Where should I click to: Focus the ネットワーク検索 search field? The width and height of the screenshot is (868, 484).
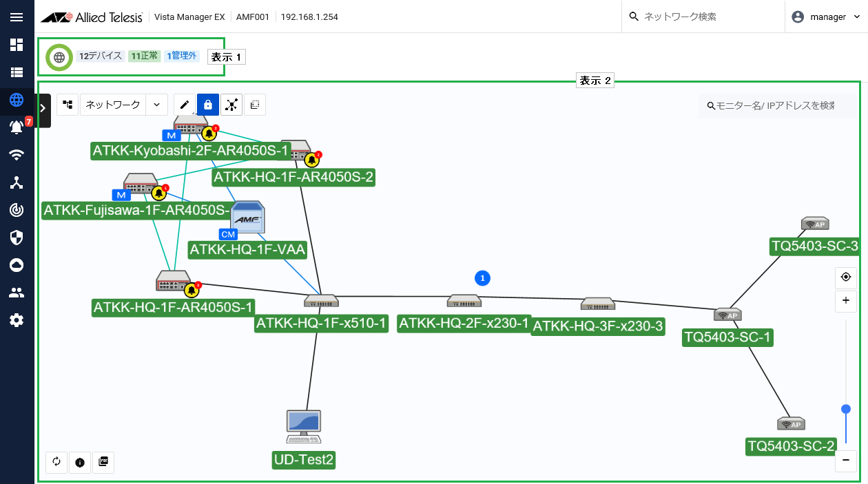(703, 17)
